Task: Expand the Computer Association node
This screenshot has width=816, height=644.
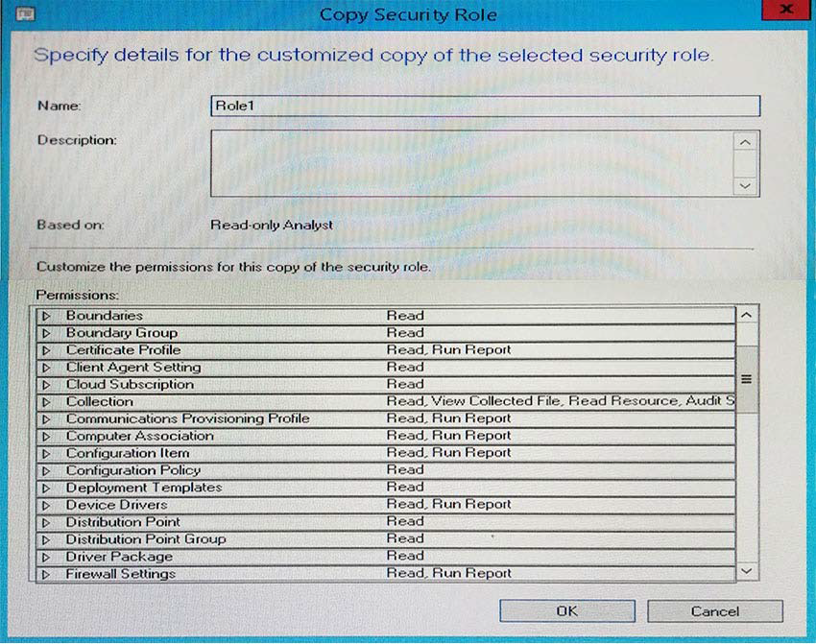Action: pyautogui.click(x=46, y=437)
